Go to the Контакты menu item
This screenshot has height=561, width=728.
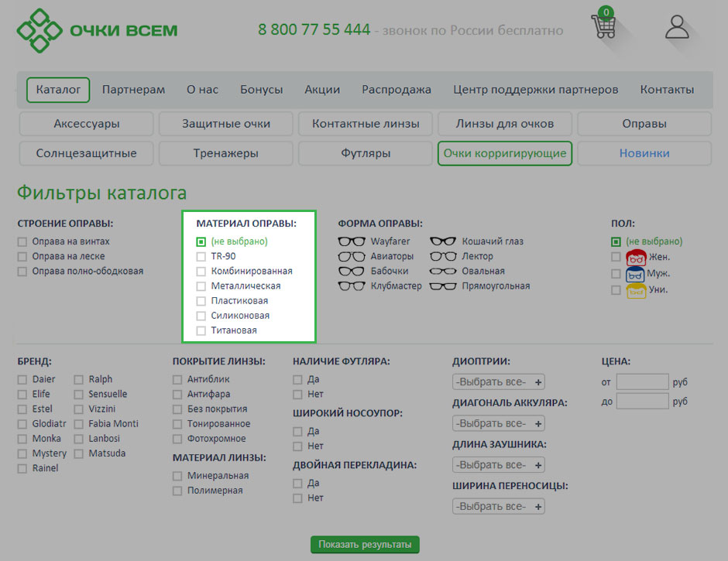coord(667,90)
